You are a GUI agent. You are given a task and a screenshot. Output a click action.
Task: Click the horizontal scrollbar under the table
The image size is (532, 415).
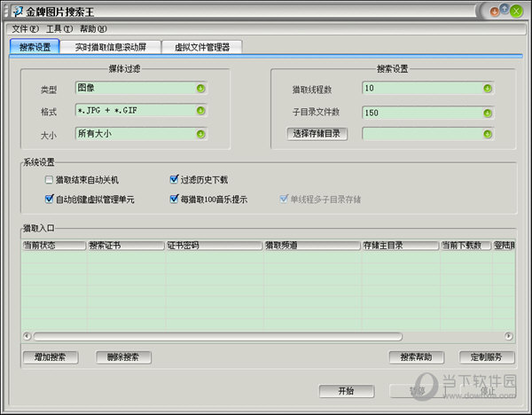(x=266, y=336)
